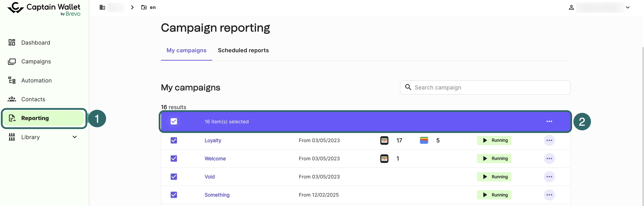644x206 pixels.
Task: Click the Apple Wallet icon on Loyalty row
Action: [x=384, y=140]
